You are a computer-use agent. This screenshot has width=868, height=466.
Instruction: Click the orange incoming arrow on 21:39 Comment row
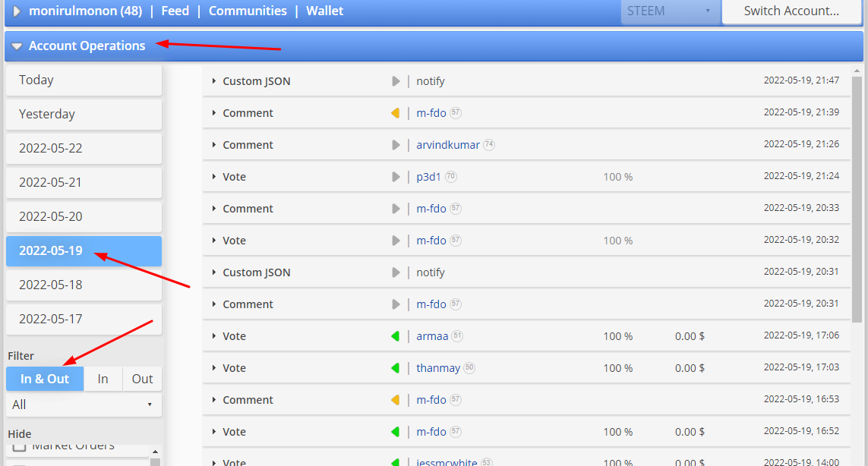pyautogui.click(x=395, y=113)
